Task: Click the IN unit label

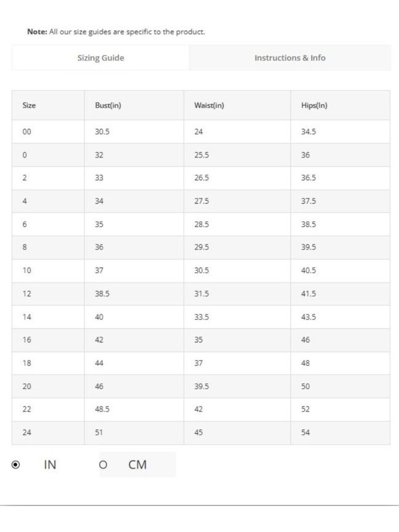Action: [50, 465]
